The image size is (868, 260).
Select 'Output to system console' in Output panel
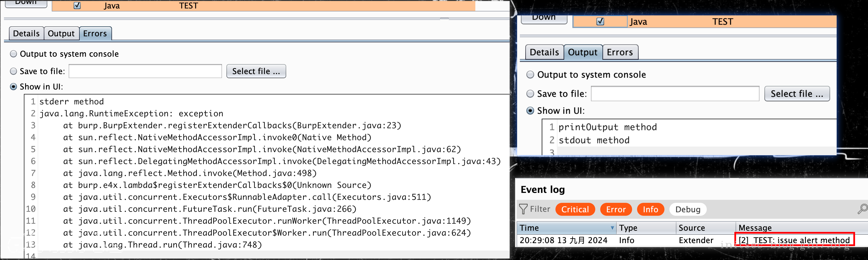pyautogui.click(x=530, y=75)
